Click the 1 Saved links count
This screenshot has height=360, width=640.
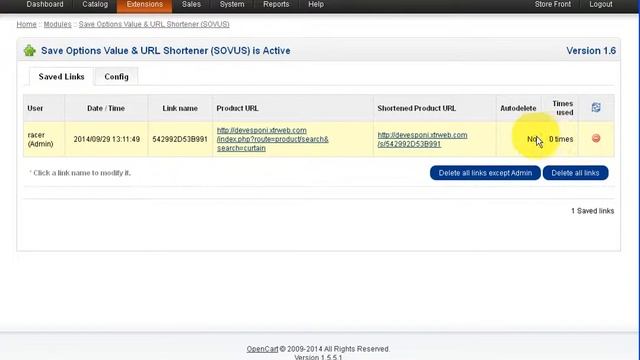(x=592, y=211)
